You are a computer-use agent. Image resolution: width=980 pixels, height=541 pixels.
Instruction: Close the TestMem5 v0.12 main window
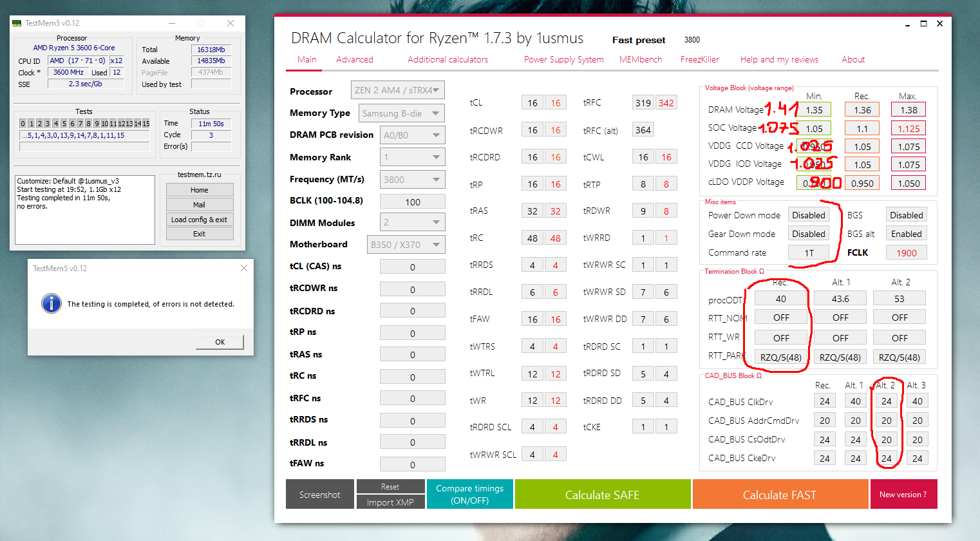point(231,23)
